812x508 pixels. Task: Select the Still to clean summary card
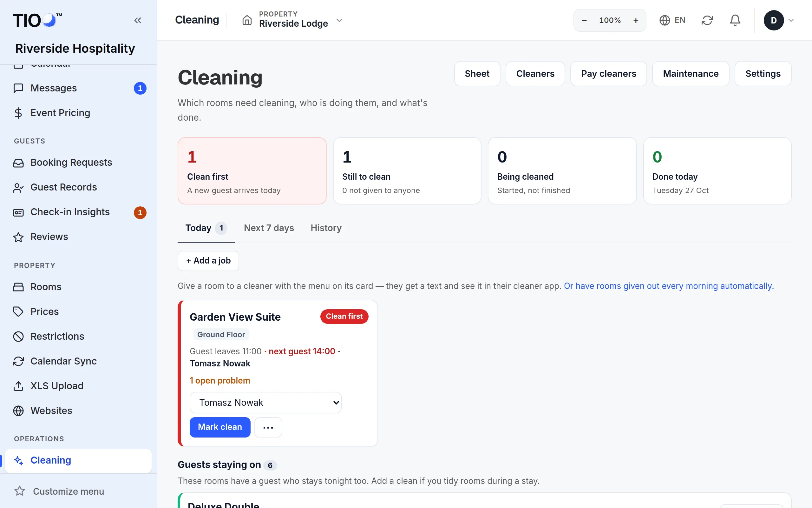click(407, 171)
